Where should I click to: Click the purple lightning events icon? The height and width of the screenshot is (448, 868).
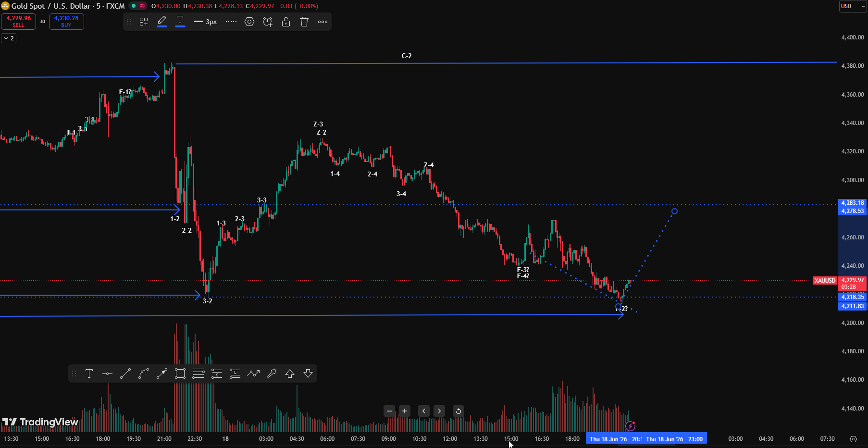[x=631, y=426]
